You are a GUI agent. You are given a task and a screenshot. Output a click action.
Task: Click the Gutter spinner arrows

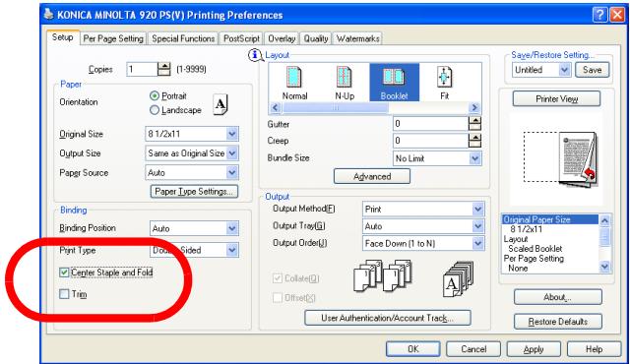[x=474, y=124]
